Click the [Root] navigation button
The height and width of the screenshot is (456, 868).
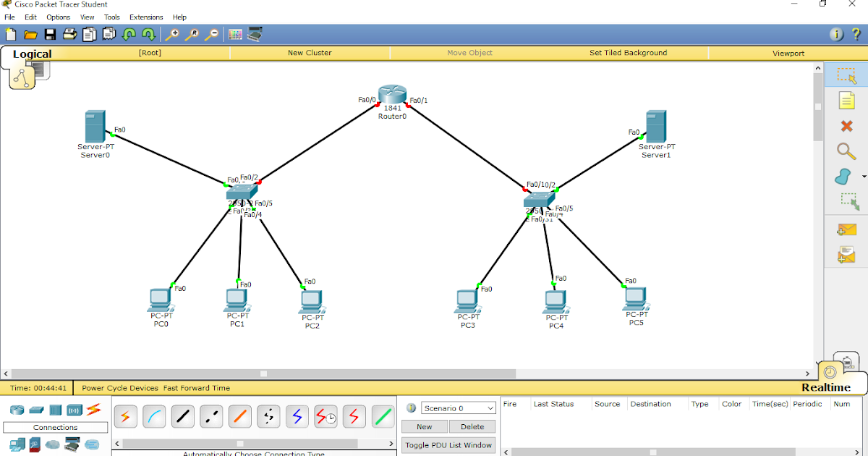point(150,53)
